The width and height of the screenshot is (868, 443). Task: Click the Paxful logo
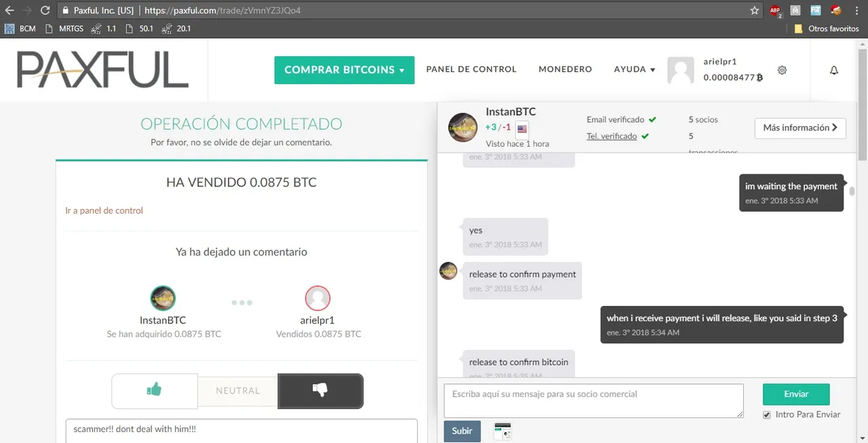pos(102,69)
